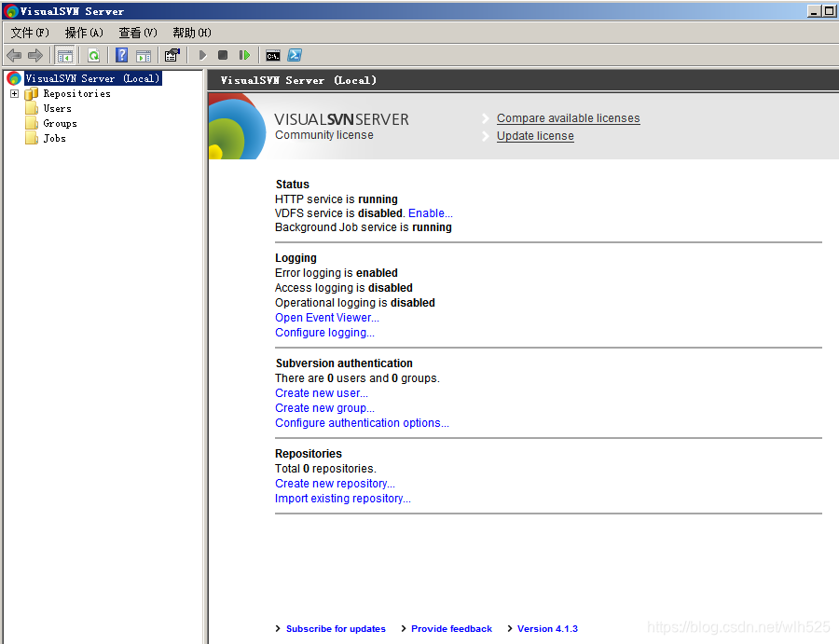This screenshot has height=644, width=839.
Task: Click the green Refresh toolbar icon
Action: point(93,55)
